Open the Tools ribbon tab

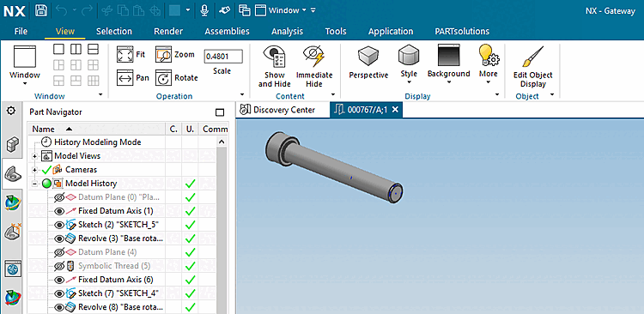[x=336, y=31]
